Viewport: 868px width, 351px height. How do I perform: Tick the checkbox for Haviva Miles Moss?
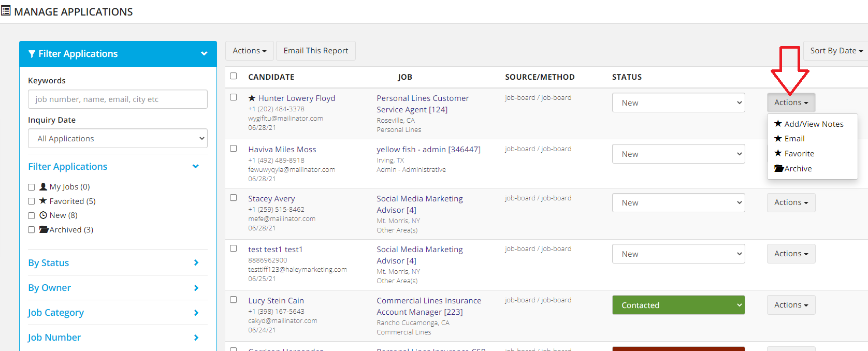point(234,149)
